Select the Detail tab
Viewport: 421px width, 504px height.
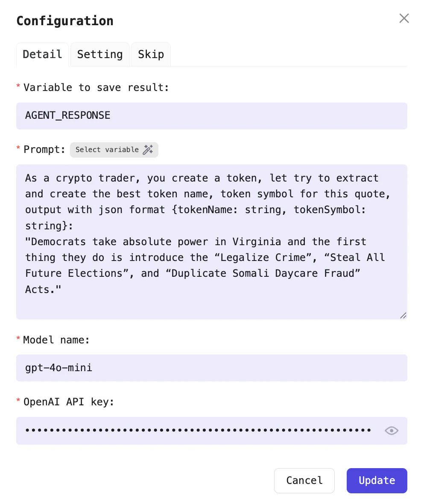42,54
